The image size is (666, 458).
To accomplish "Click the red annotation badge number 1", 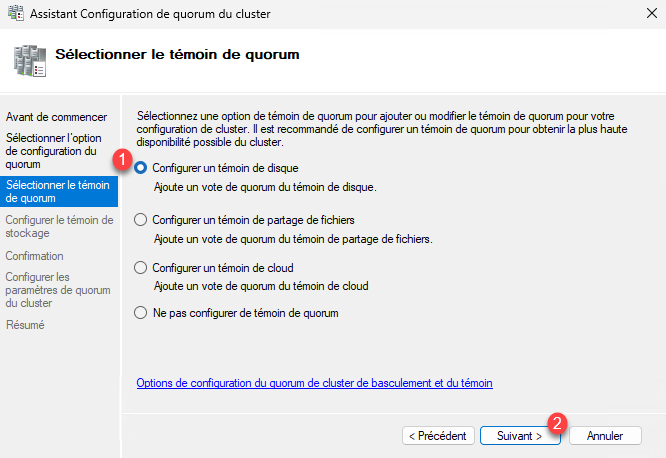I will 122,160.
